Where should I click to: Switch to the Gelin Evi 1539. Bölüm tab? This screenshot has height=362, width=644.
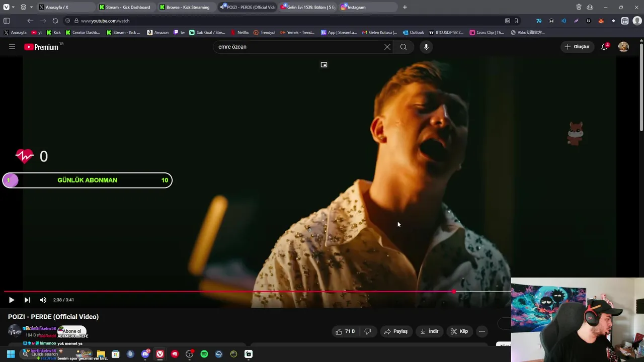click(x=308, y=7)
